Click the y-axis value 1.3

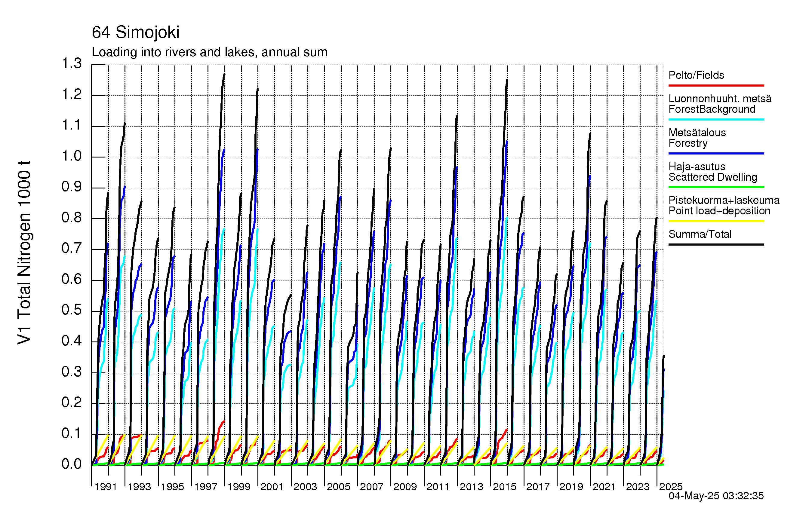pyautogui.click(x=72, y=63)
